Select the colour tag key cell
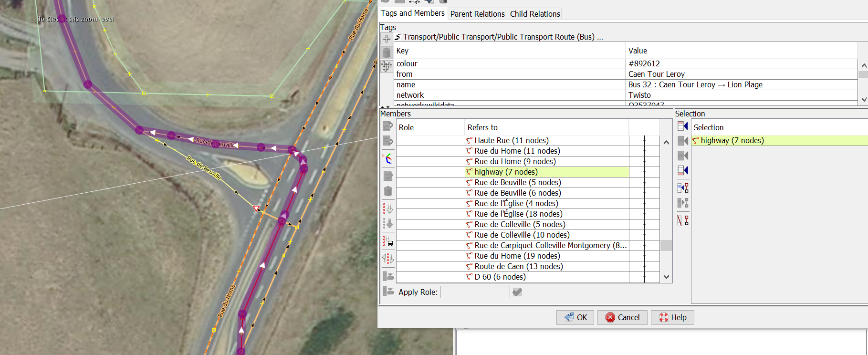 pyautogui.click(x=510, y=63)
